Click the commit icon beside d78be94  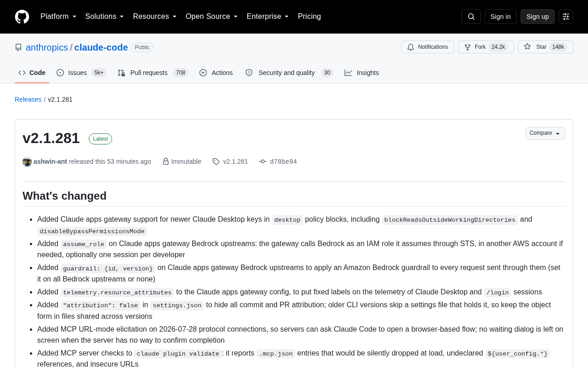(x=263, y=161)
